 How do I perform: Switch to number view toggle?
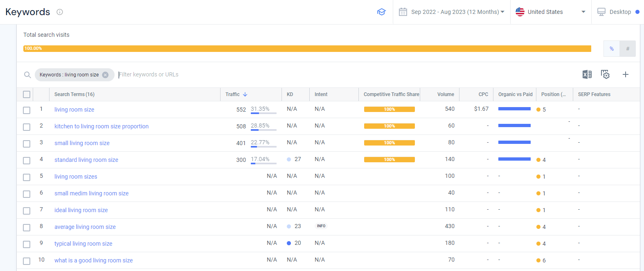pyautogui.click(x=628, y=49)
